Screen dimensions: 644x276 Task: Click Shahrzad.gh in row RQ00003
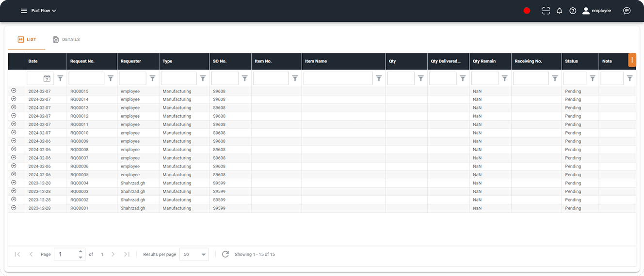(133, 191)
